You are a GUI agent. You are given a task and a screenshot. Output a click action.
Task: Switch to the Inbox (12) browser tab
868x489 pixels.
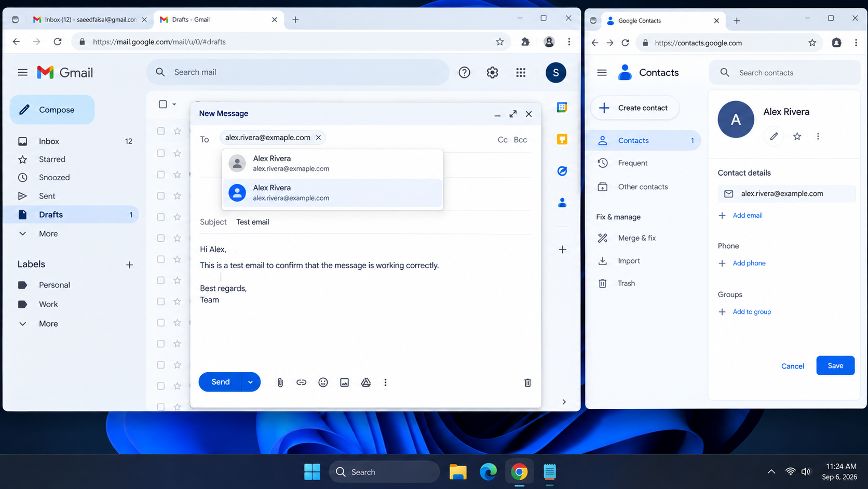[x=90, y=20]
